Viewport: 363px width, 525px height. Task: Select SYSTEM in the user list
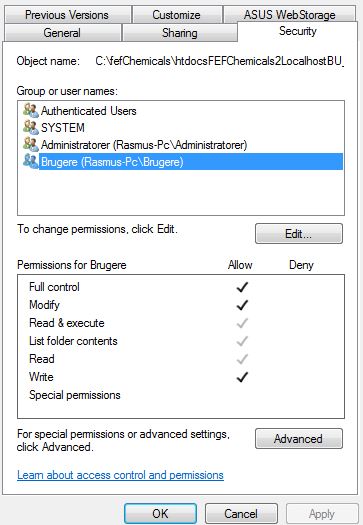[63, 128]
